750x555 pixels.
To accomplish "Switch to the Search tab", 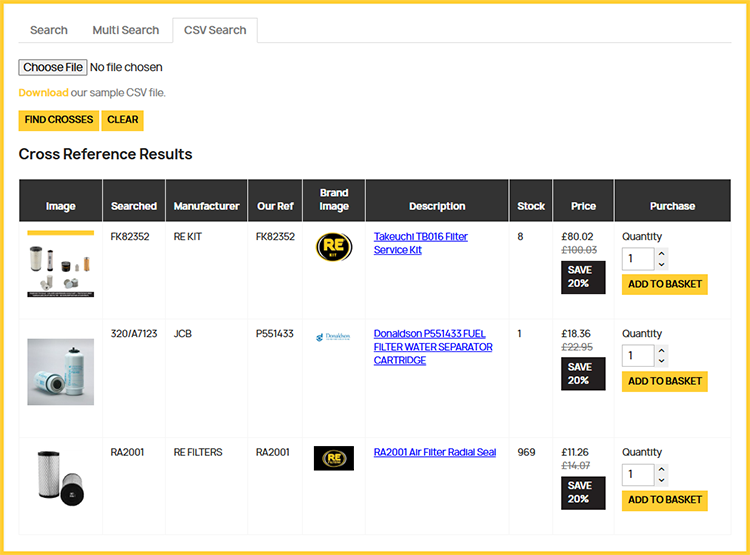I will tap(49, 30).
